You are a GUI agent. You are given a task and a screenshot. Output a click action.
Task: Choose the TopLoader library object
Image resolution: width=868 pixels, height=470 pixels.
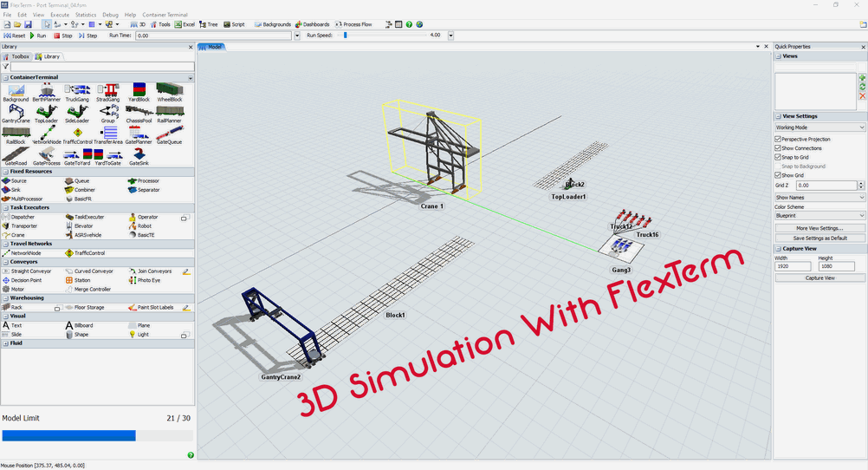click(46, 113)
